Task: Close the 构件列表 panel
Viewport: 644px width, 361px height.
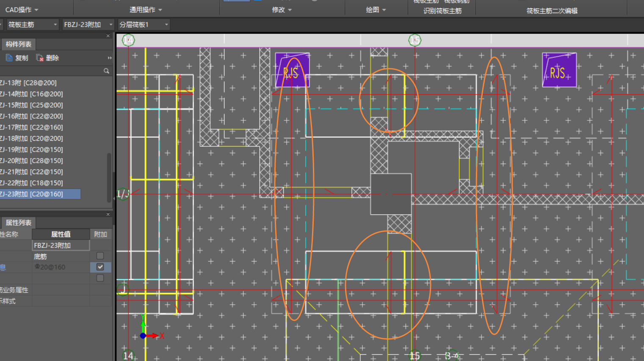Action: [108, 36]
